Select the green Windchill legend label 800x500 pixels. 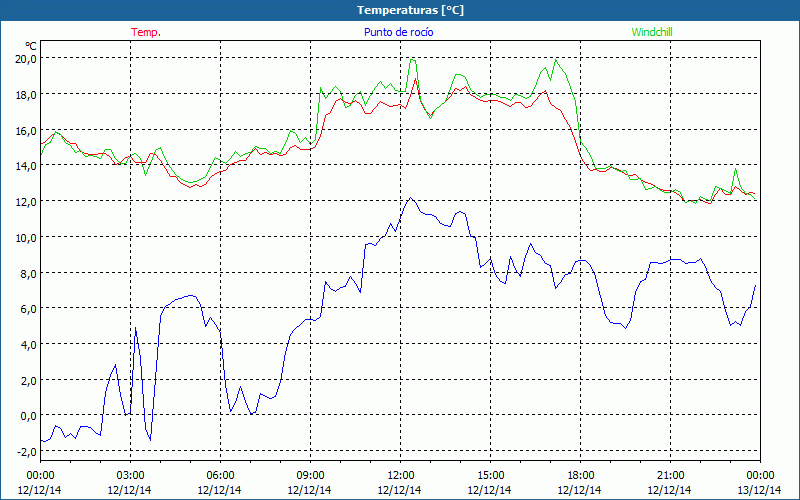point(652,32)
